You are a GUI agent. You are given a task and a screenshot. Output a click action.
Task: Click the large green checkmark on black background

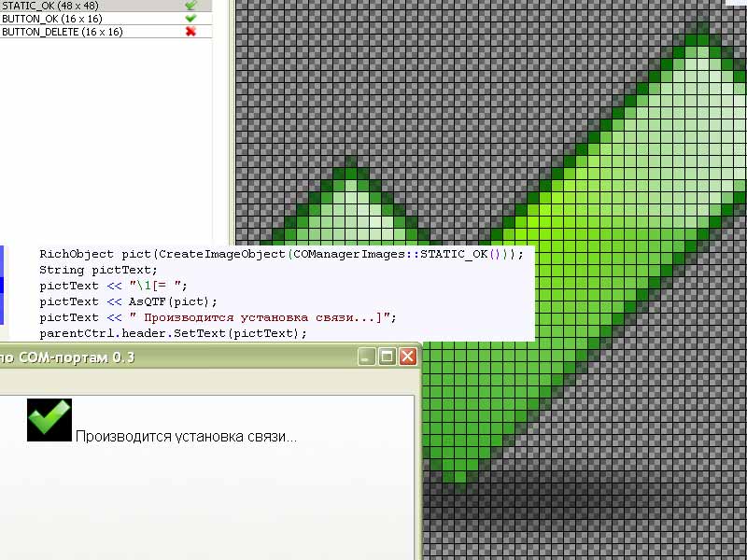click(49, 420)
